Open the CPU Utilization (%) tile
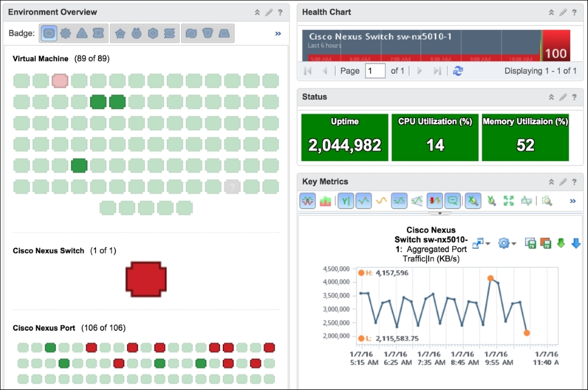Viewport: 588px width, 390px height. pyautogui.click(x=435, y=137)
